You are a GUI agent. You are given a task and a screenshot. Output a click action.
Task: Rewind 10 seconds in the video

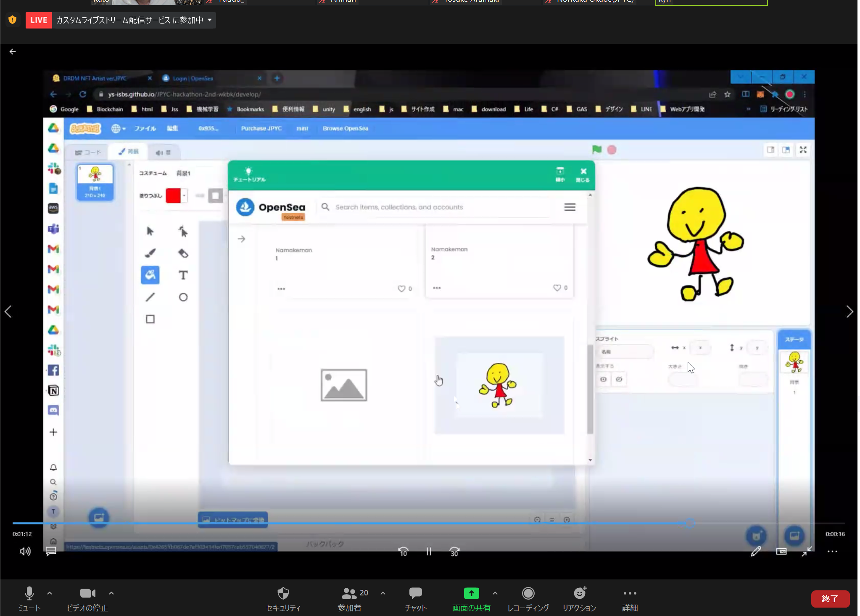(x=403, y=551)
